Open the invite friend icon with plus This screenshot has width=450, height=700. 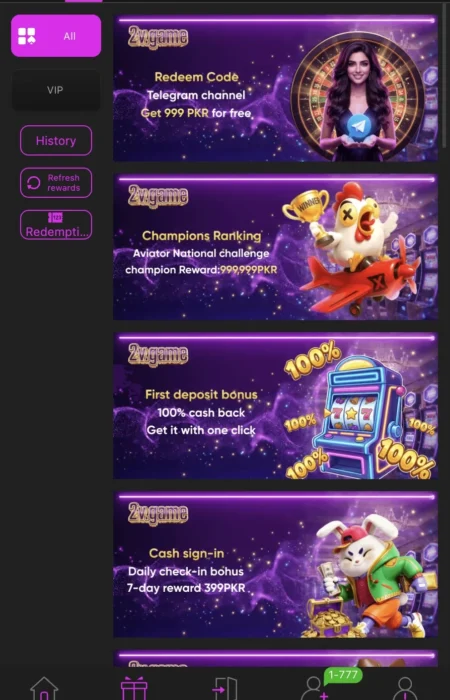tap(314, 689)
